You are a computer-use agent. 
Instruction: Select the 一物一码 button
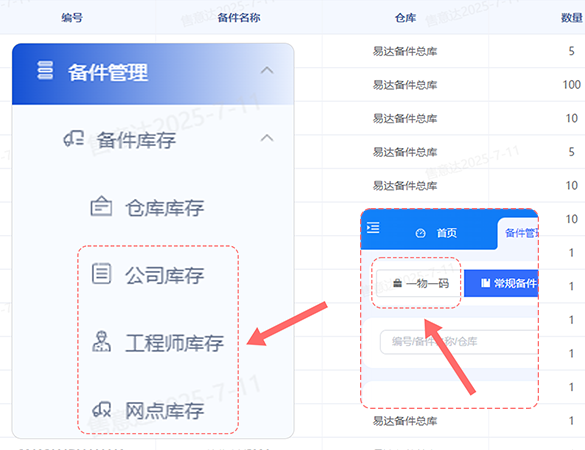[418, 283]
